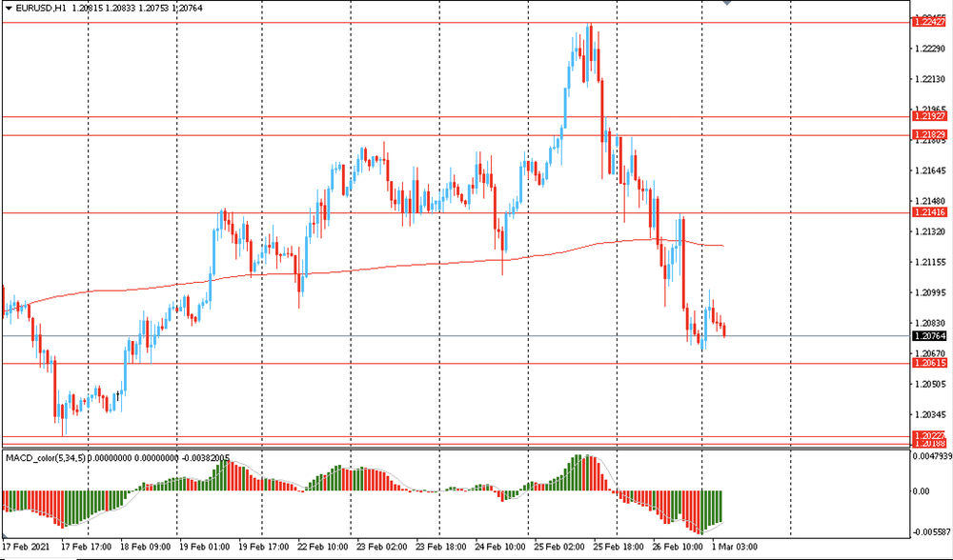Click the MACD scale value -0.005587
Viewport: 953px width, 560px height.
tap(932, 532)
